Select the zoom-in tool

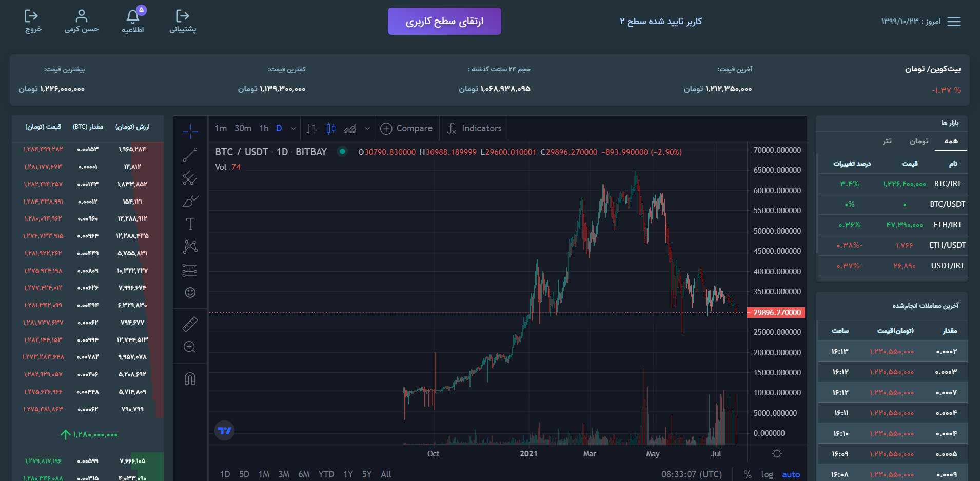pyautogui.click(x=190, y=347)
